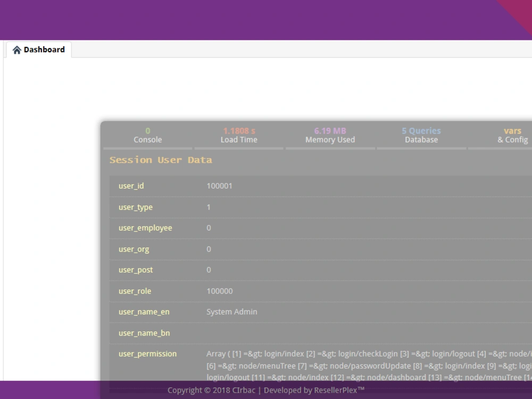Select the user_employee row in the session table
The height and width of the screenshot is (399, 532).
click(x=145, y=228)
